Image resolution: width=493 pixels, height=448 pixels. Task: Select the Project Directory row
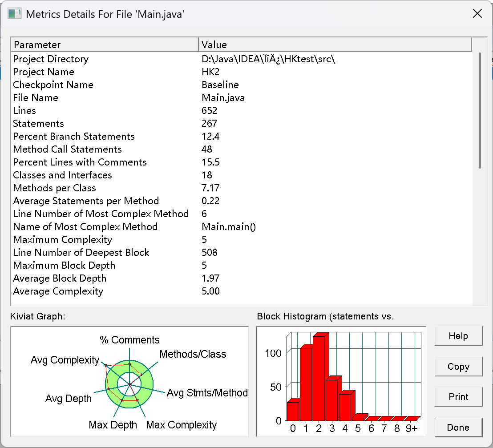click(242, 59)
